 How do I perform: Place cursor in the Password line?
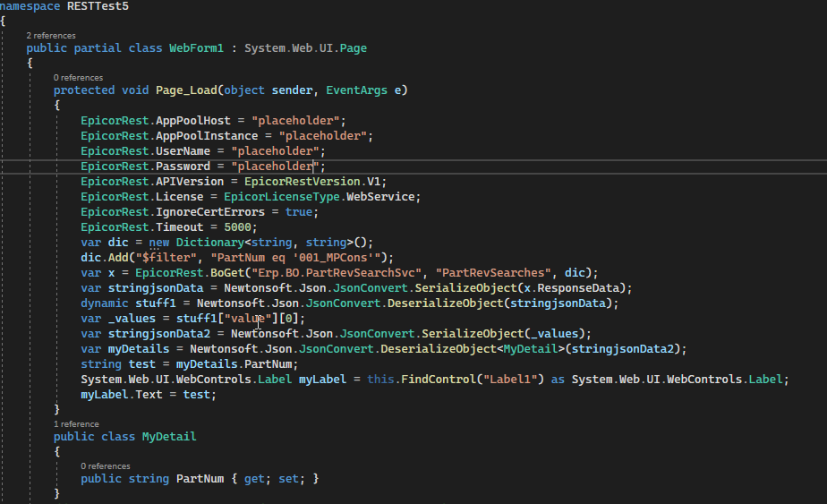(x=203, y=167)
